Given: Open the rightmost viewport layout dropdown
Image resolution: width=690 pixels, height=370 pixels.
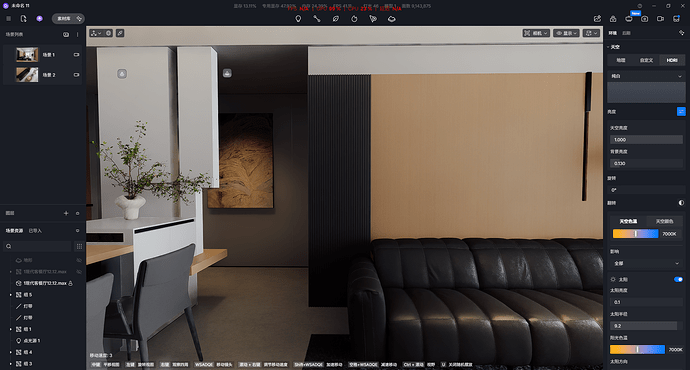Looking at the screenshot, I should (x=591, y=33).
